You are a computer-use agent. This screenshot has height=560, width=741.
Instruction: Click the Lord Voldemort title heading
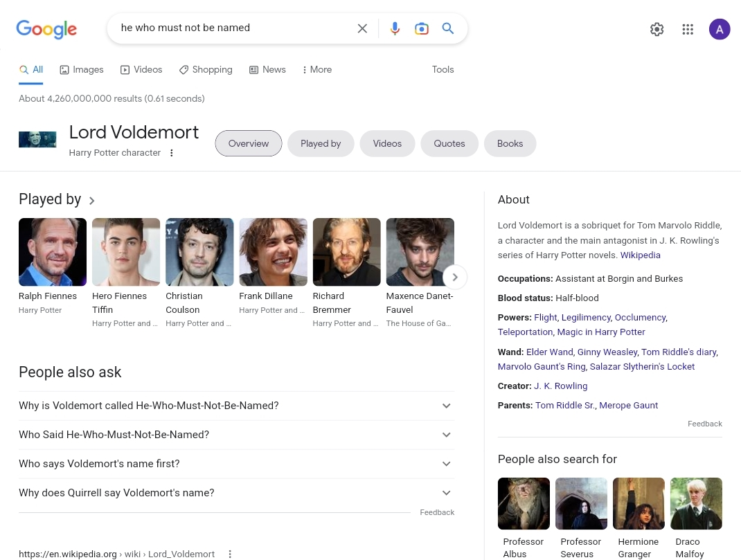pos(134,132)
